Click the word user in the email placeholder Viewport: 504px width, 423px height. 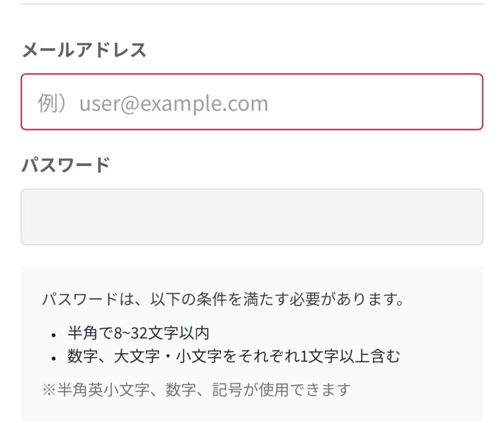(x=99, y=104)
